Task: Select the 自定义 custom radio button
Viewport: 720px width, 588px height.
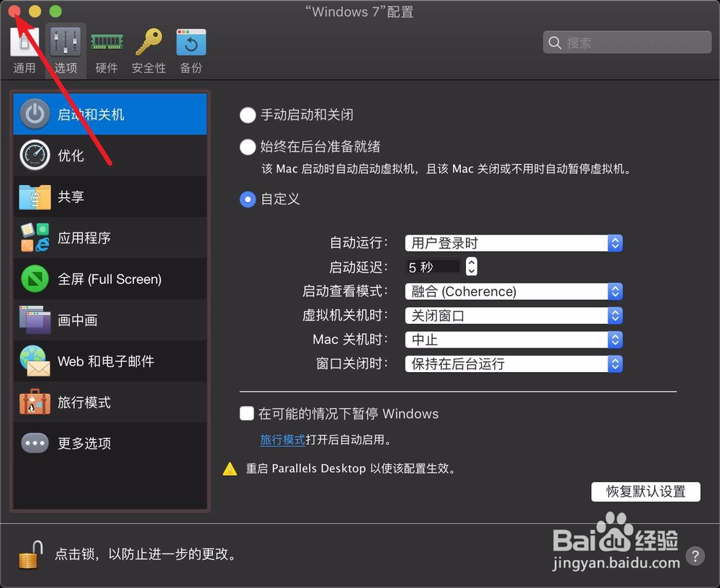Action: pos(248,199)
